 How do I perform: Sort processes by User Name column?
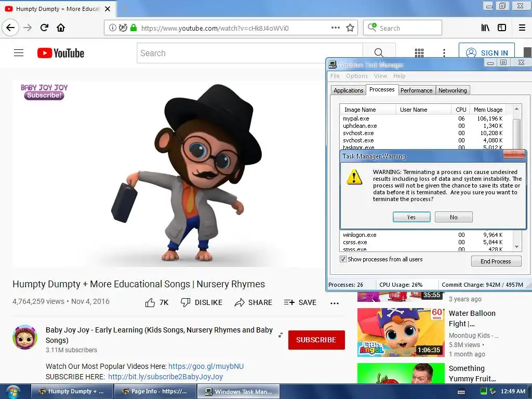pyautogui.click(x=423, y=110)
